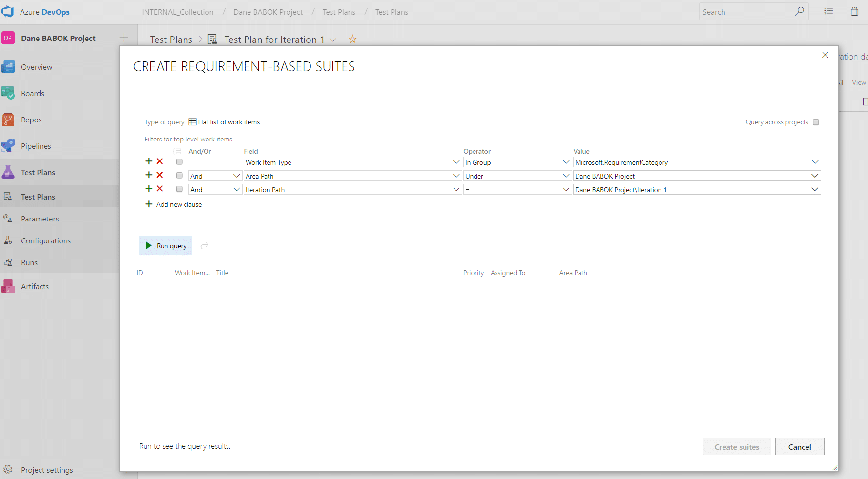Enable the Query across projects checkbox
Viewport: 868px width, 479px height.
pyautogui.click(x=816, y=122)
